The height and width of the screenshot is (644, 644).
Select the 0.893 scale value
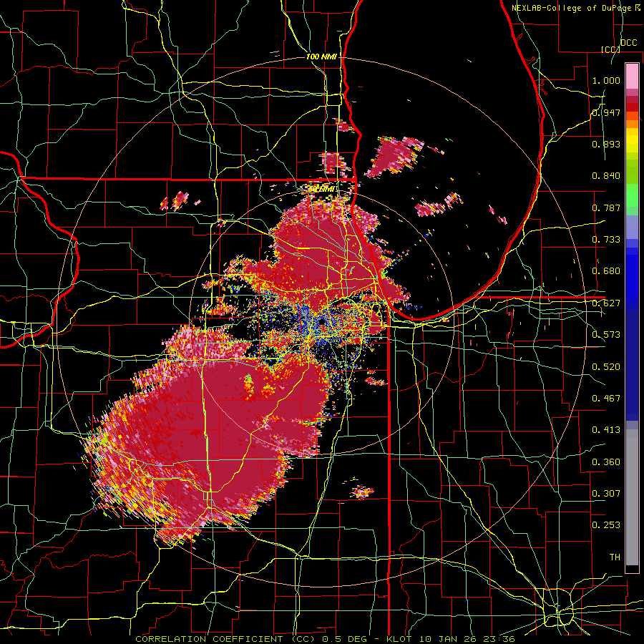point(606,144)
